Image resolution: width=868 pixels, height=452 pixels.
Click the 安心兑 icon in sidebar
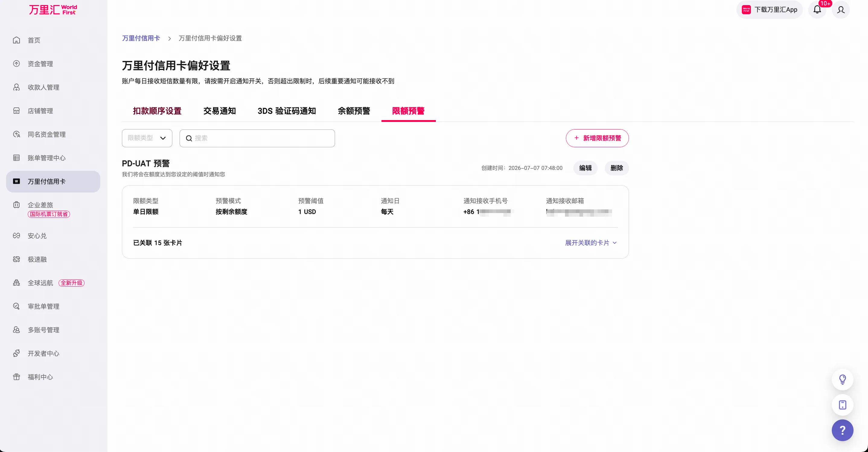tap(17, 236)
